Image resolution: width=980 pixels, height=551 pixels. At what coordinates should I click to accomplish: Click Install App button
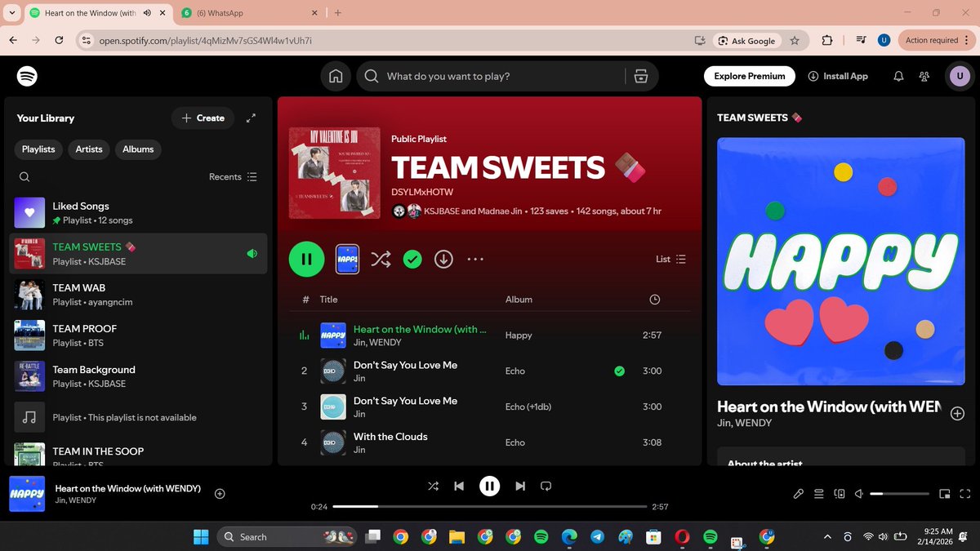(838, 76)
